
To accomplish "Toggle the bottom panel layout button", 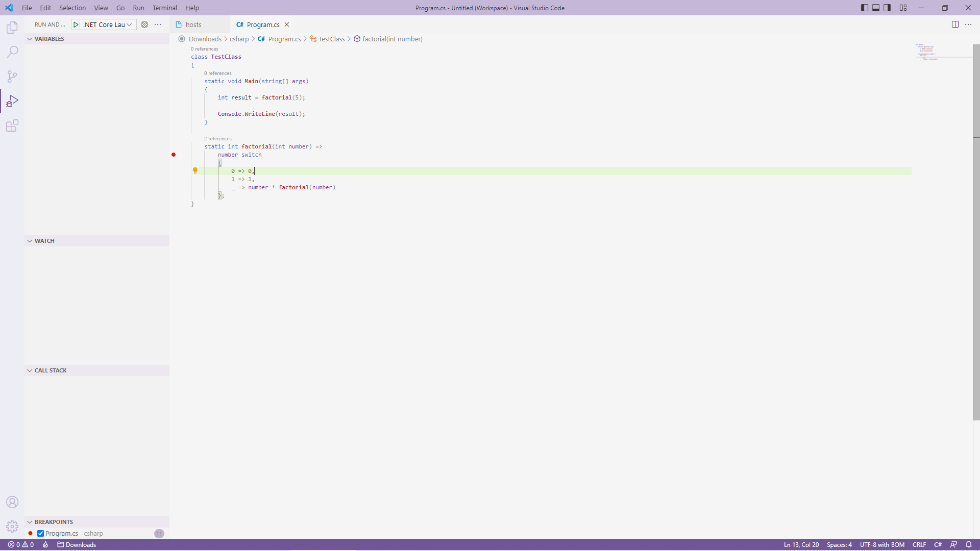I will 876,8.
